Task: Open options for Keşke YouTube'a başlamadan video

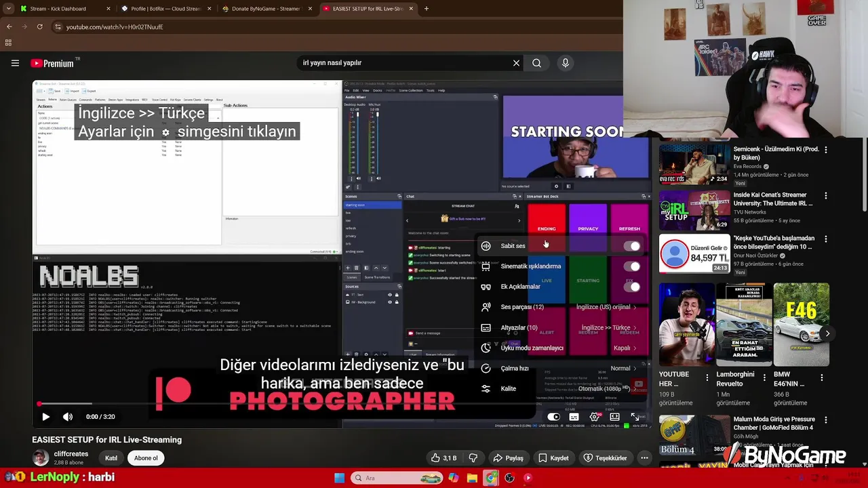Action: pos(825,239)
